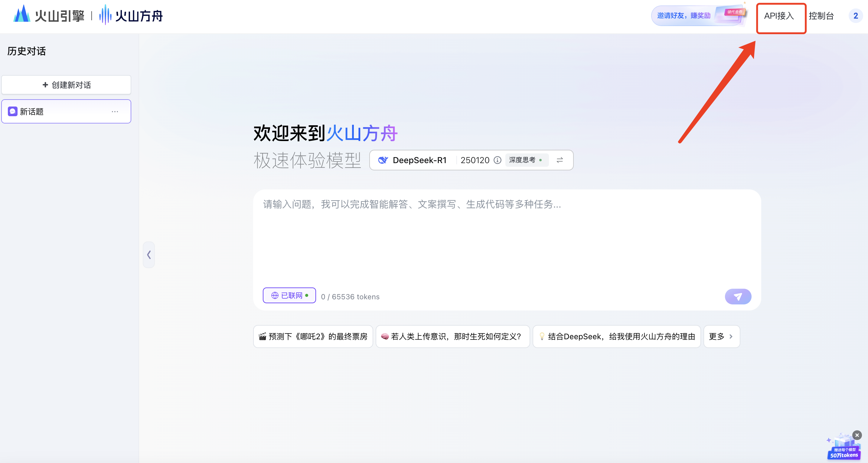868x463 pixels.
Task: Click the swap model arrows icon
Action: click(x=559, y=160)
